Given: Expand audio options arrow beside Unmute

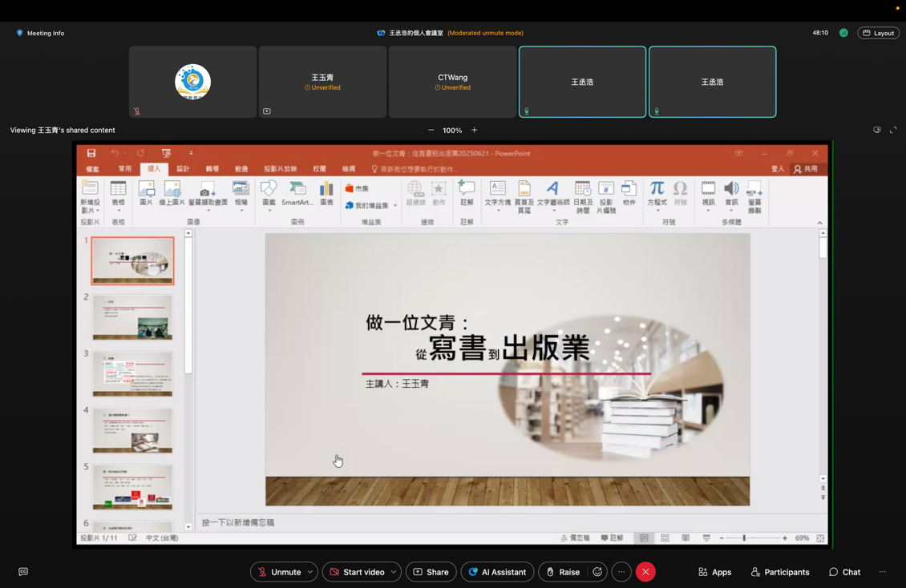Looking at the screenshot, I should pyautogui.click(x=310, y=572).
